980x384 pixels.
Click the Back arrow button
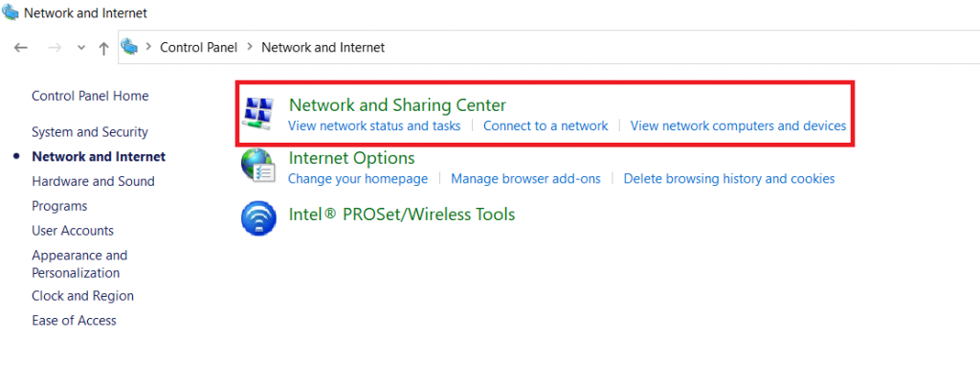point(21,48)
